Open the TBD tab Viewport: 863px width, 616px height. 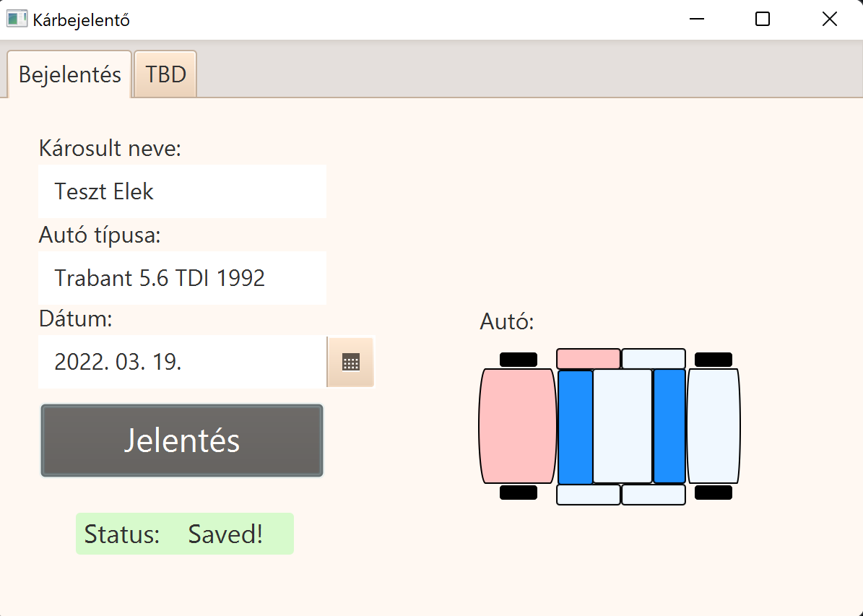(x=165, y=74)
